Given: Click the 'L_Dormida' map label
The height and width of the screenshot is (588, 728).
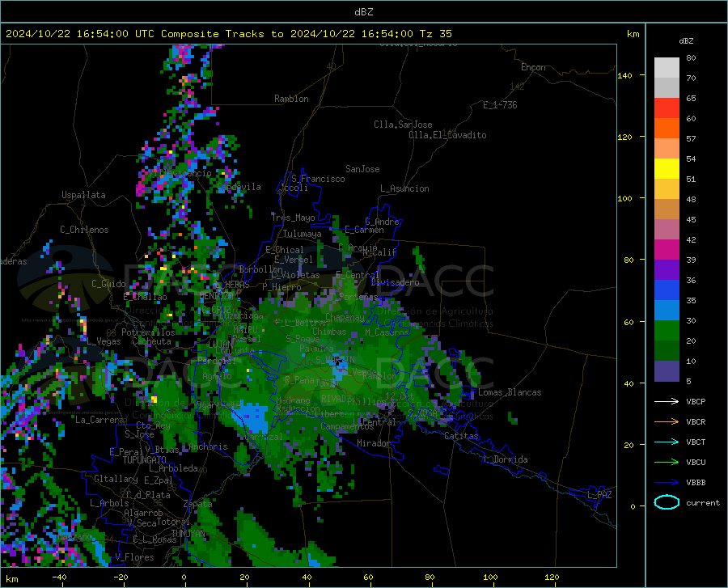Looking at the screenshot, I should pos(506,459).
